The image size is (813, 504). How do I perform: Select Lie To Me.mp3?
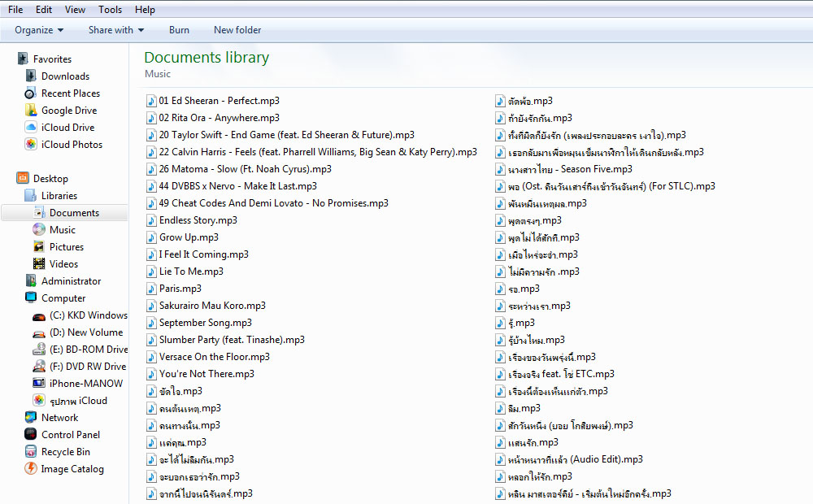[x=185, y=272]
